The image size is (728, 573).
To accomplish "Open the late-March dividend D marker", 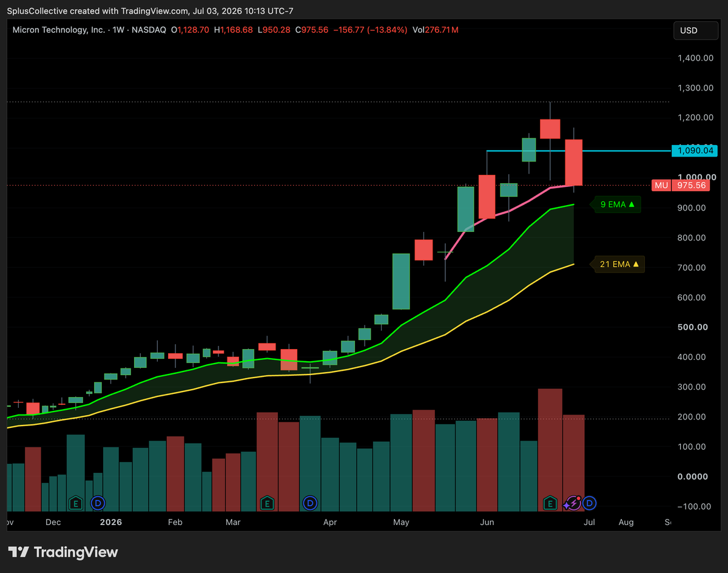I will click(310, 503).
